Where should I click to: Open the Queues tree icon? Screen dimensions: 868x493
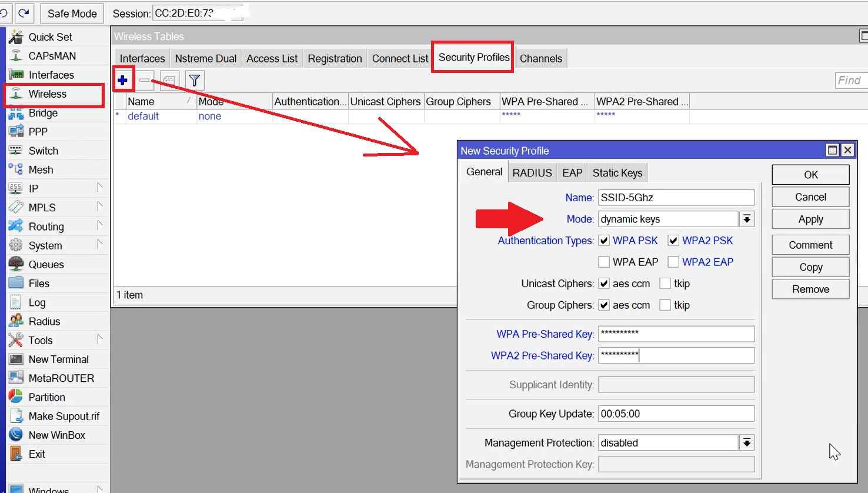point(16,264)
